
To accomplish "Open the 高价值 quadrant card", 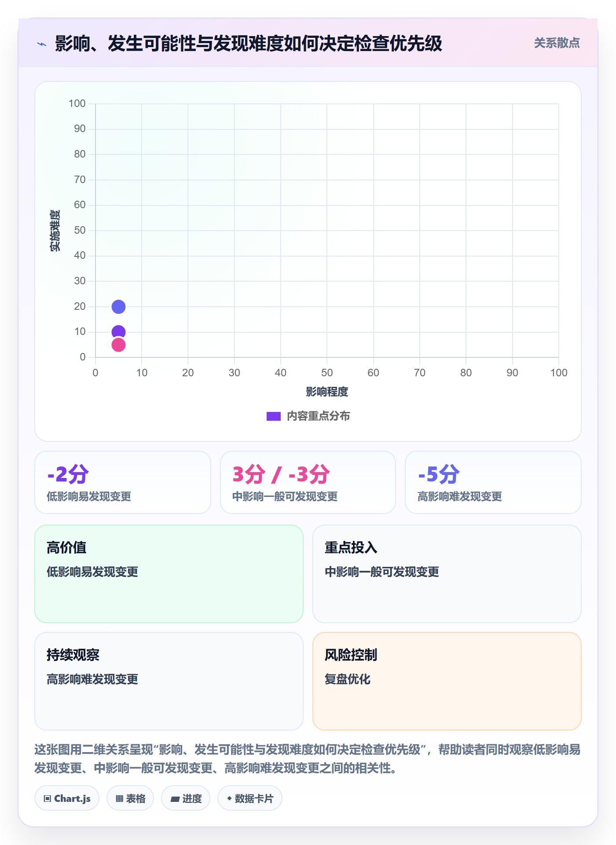I will [x=169, y=574].
